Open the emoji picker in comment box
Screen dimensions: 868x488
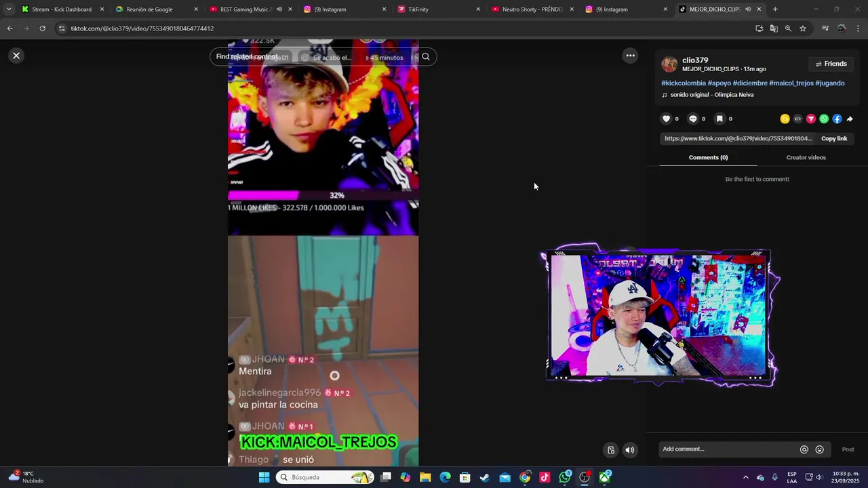point(819,449)
